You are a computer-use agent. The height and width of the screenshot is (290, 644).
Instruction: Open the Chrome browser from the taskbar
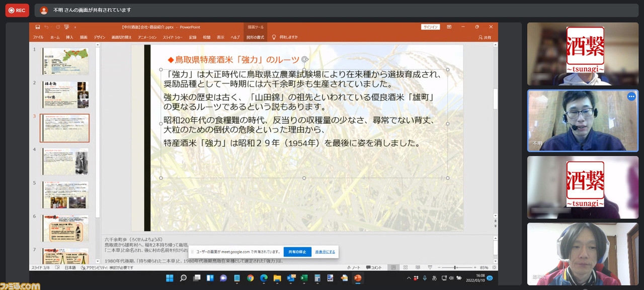[x=250, y=278]
